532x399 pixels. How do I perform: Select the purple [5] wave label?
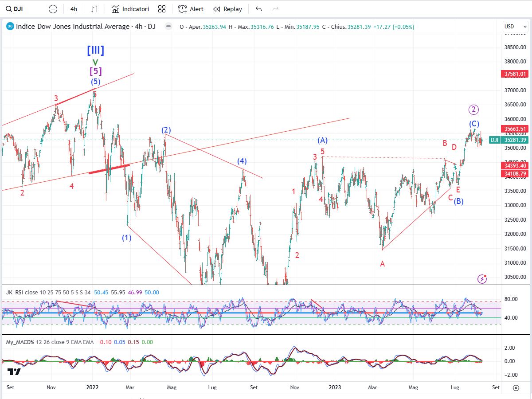point(96,71)
